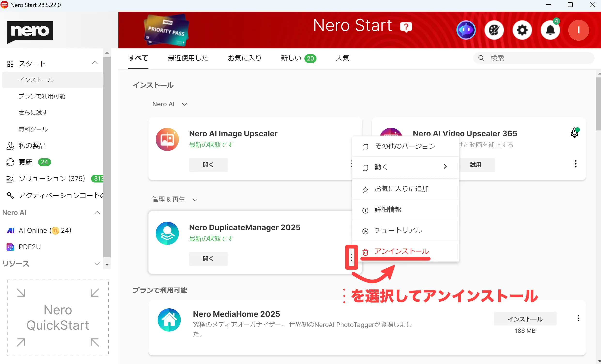This screenshot has height=364, width=601.
Task: Collapse the スタート sidebar section
Action: click(x=95, y=63)
